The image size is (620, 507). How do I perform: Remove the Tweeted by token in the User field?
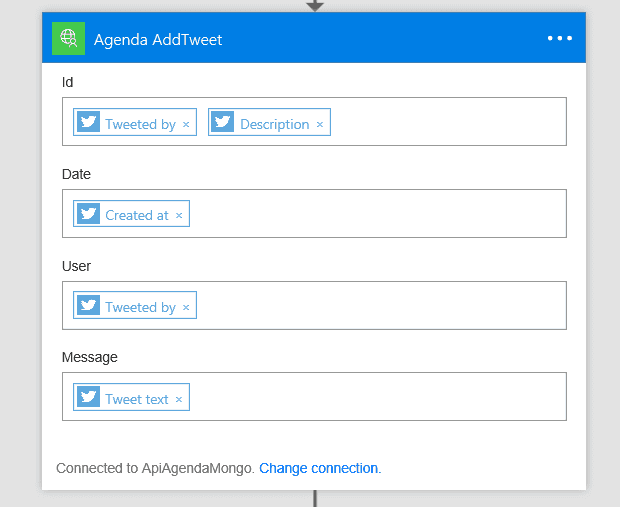(186, 307)
